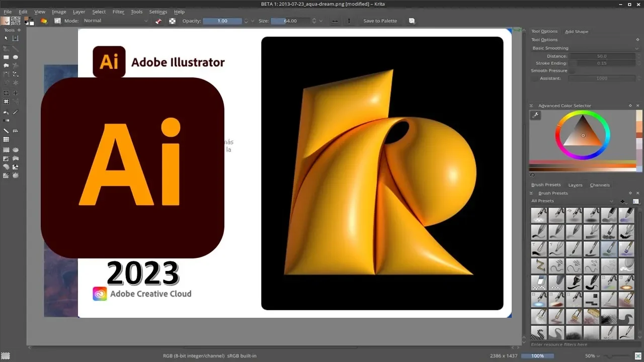Click the Opacity slider in toolbar

(222, 21)
